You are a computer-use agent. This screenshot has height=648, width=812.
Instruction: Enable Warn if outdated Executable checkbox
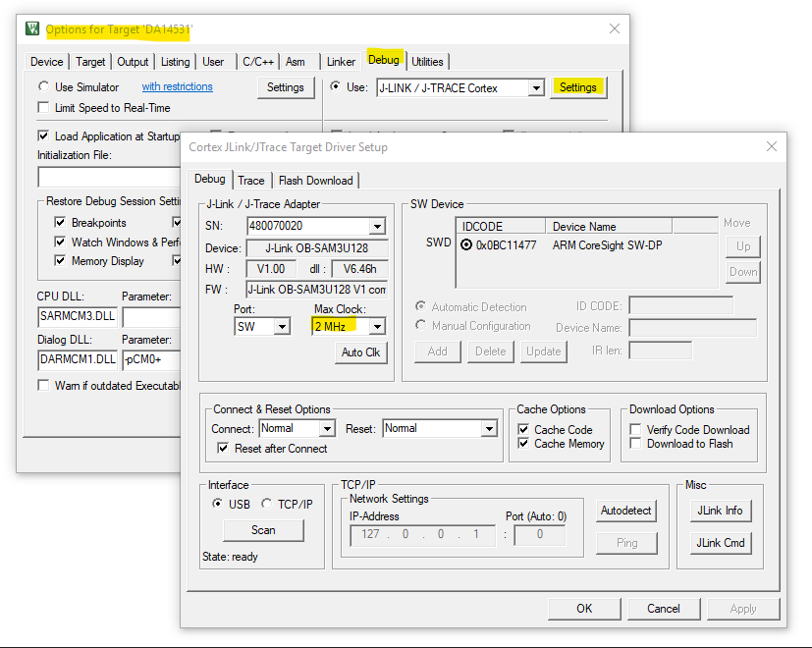click(x=43, y=386)
